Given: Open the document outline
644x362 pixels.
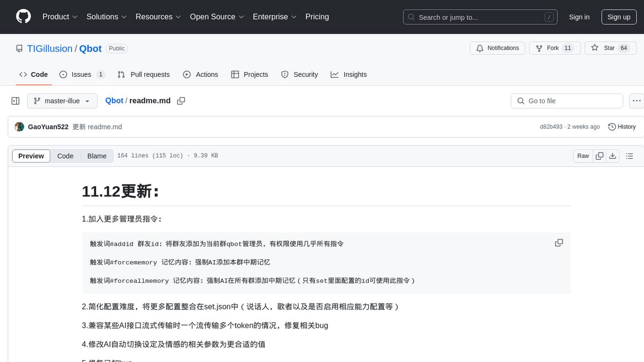Looking at the screenshot, I should click(629, 156).
